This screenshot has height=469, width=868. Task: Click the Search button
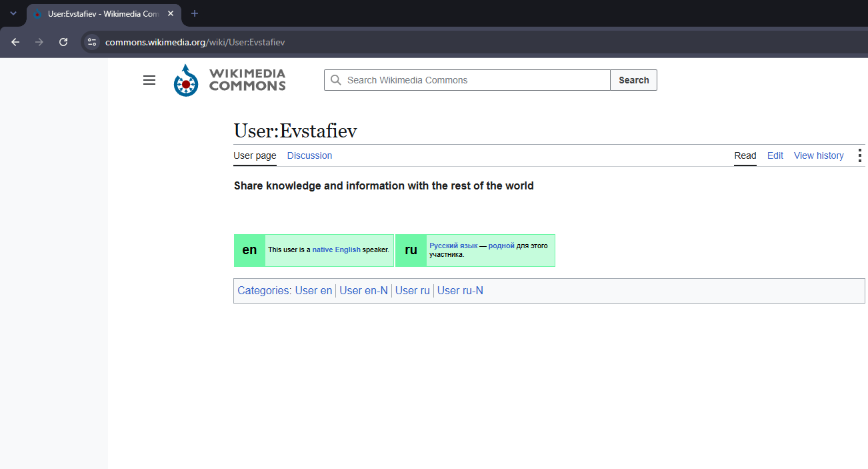click(633, 80)
